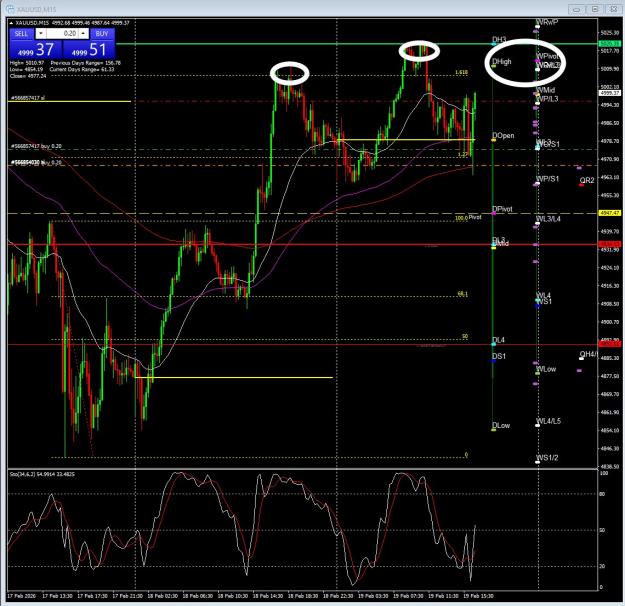This screenshot has height=606, width=625.
Task: Click the DS1 support label
Action: coord(499,356)
